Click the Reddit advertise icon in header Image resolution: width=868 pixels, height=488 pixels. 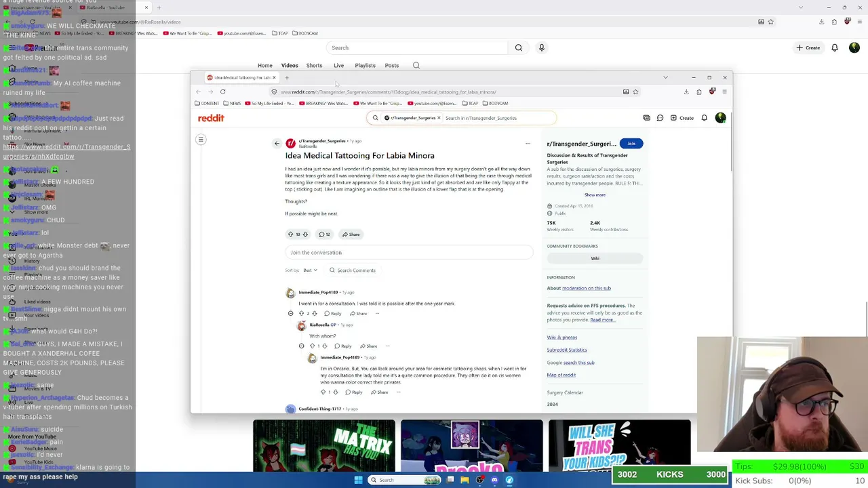click(647, 118)
